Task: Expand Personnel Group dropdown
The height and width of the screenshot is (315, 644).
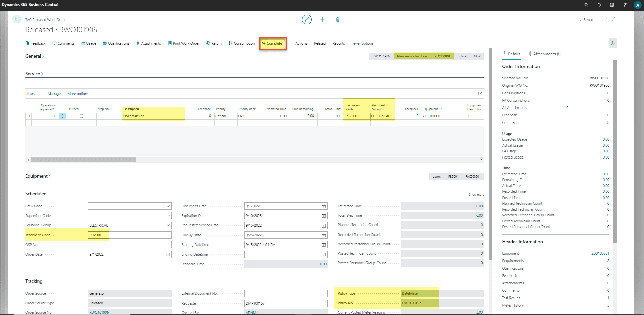Action: point(168,225)
